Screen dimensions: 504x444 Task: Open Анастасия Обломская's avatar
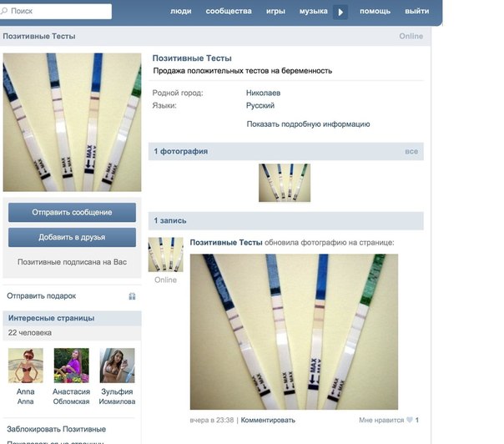point(72,366)
